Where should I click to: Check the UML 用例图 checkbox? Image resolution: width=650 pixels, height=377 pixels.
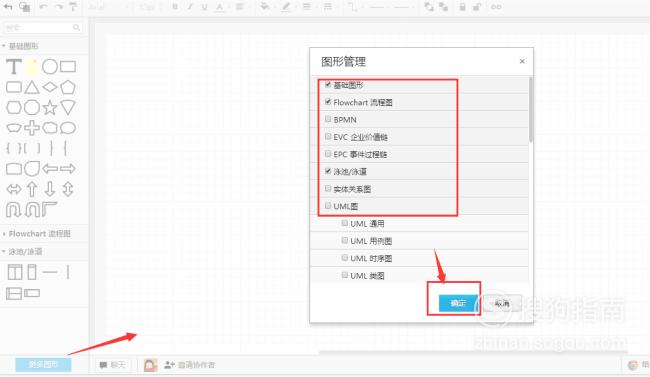[344, 240]
